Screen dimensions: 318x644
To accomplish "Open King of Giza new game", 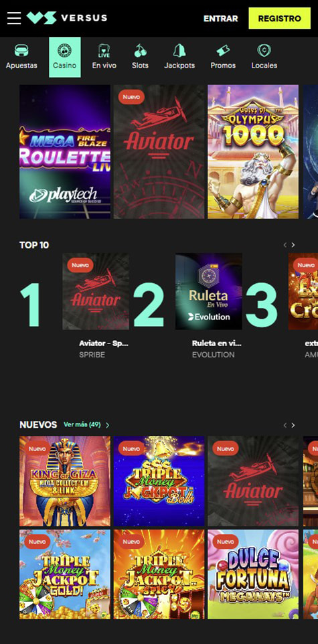I will pyautogui.click(x=65, y=481).
